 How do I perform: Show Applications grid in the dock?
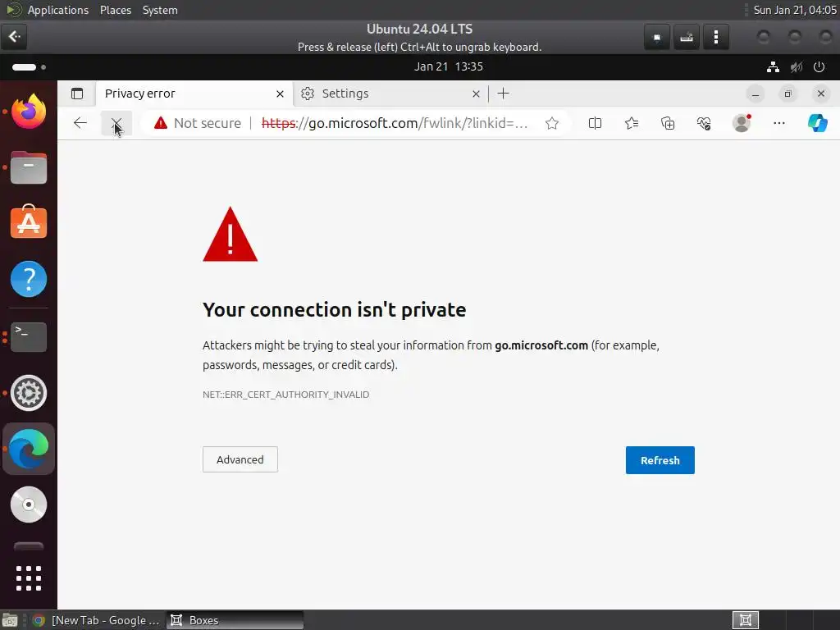(x=29, y=578)
